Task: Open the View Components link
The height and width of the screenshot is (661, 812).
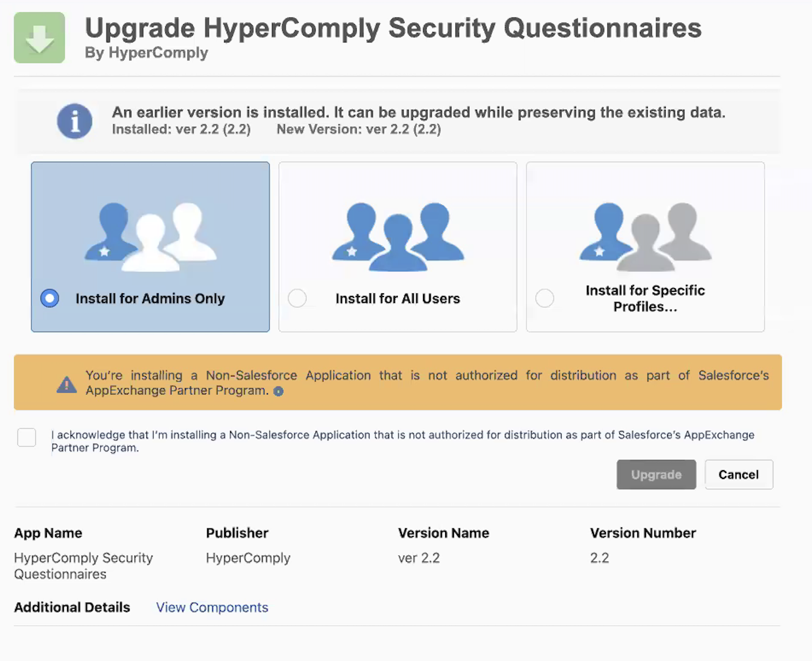Action: pos(212,607)
